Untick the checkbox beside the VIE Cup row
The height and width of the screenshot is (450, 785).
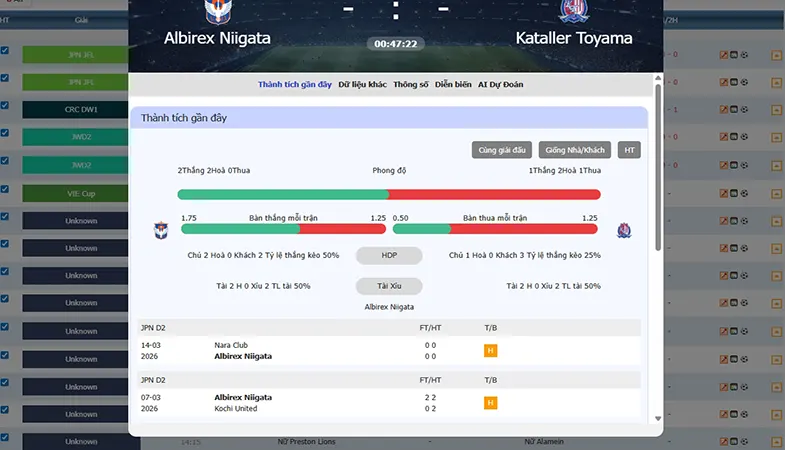click(x=5, y=189)
